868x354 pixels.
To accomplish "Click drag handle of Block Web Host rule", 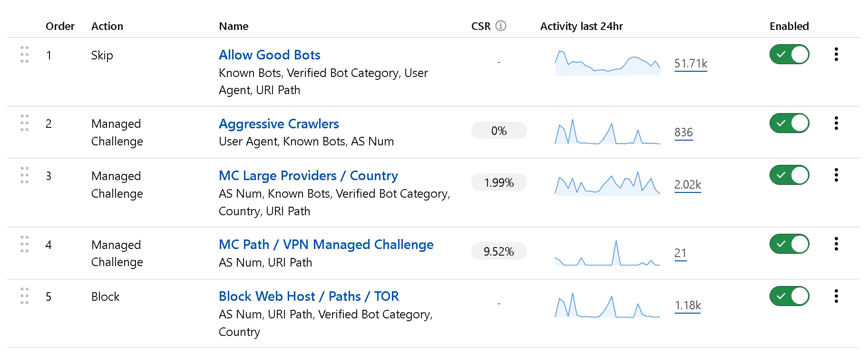I will [25, 296].
